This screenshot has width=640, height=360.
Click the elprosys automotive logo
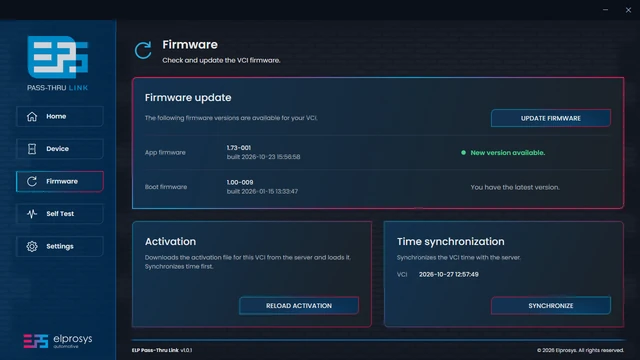coord(58,341)
